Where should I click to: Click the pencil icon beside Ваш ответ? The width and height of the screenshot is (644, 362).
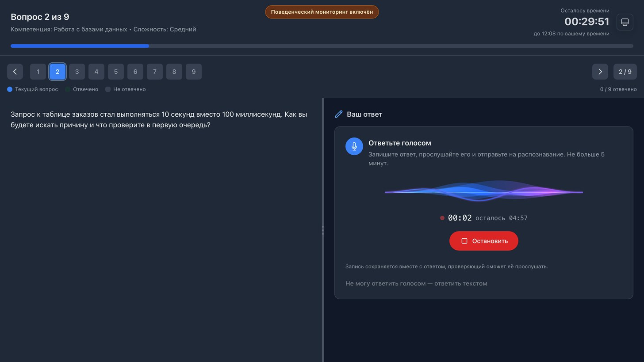(339, 114)
